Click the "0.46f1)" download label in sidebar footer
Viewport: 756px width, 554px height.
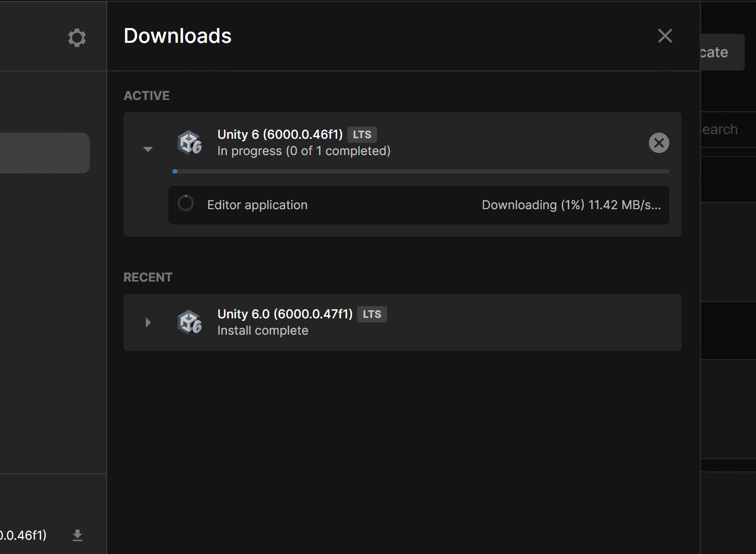(23, 535)
